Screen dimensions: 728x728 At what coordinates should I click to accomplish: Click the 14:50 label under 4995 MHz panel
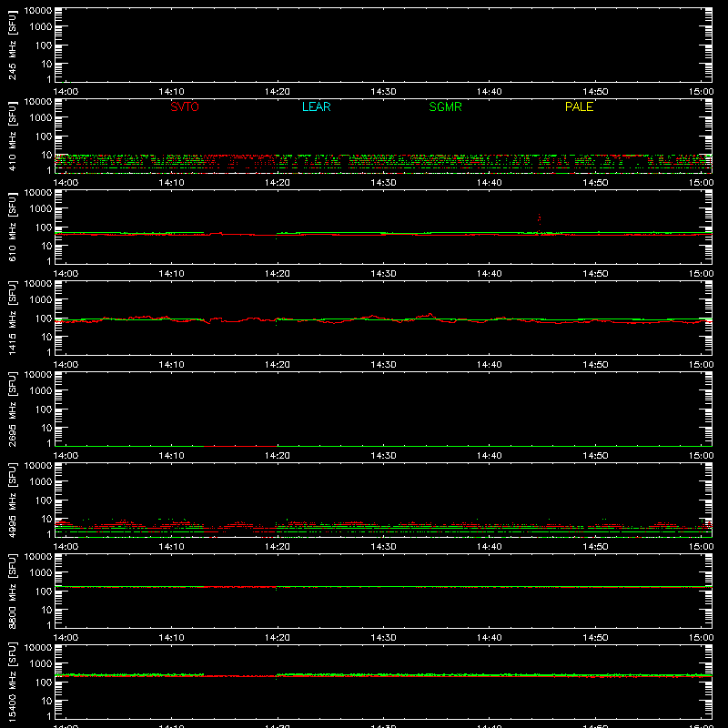click(595, 547)
